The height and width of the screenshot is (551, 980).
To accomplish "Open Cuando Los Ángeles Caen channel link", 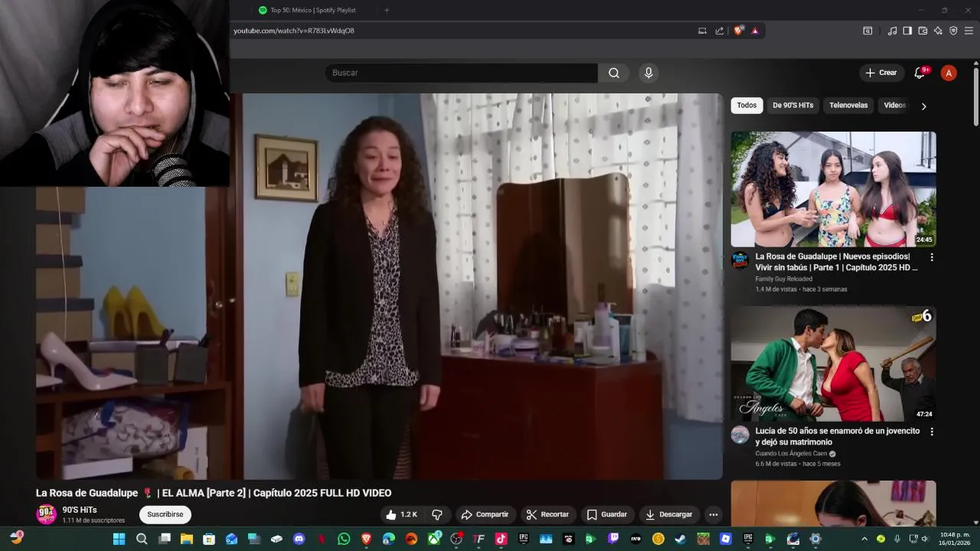I will [792, 454].
